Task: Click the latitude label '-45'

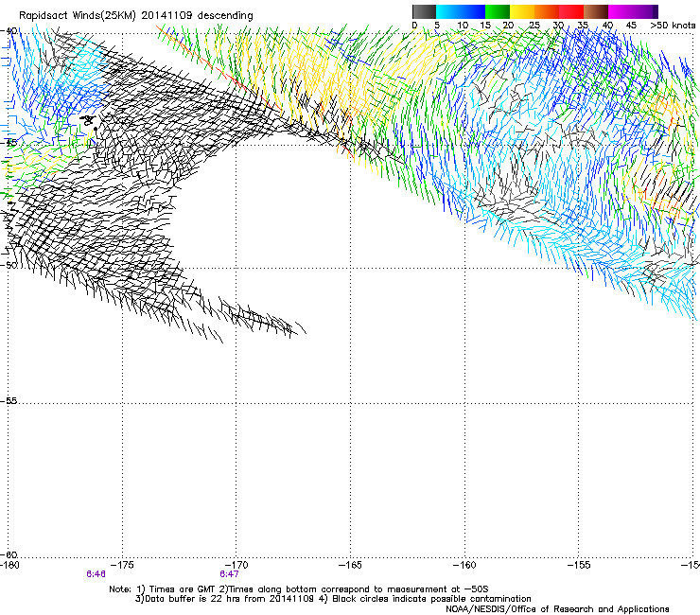Action: pos(9,143)
